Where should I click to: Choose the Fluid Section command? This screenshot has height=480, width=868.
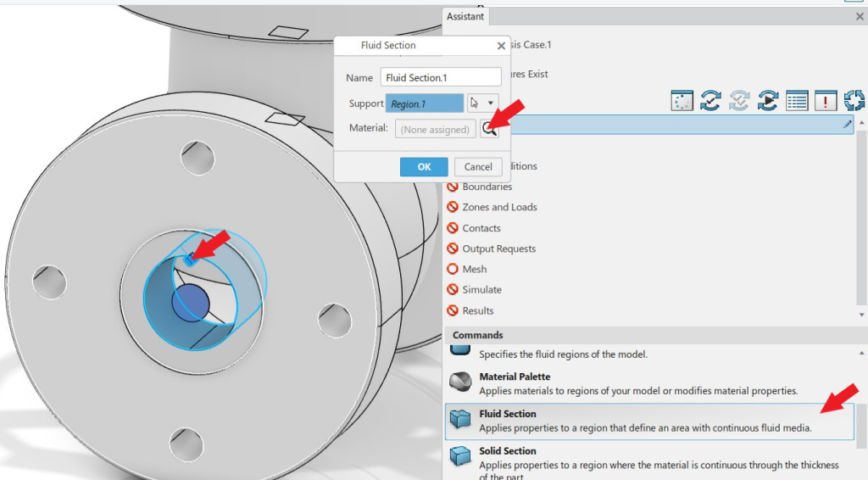[650, 421]
